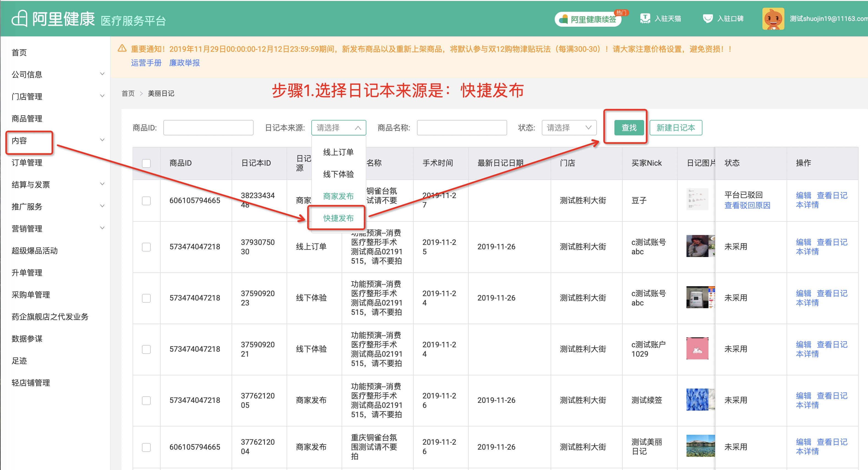Open 超级爆品活动 in sidebar
Viewport: 868px width, 470px height.
coord(35,250)
